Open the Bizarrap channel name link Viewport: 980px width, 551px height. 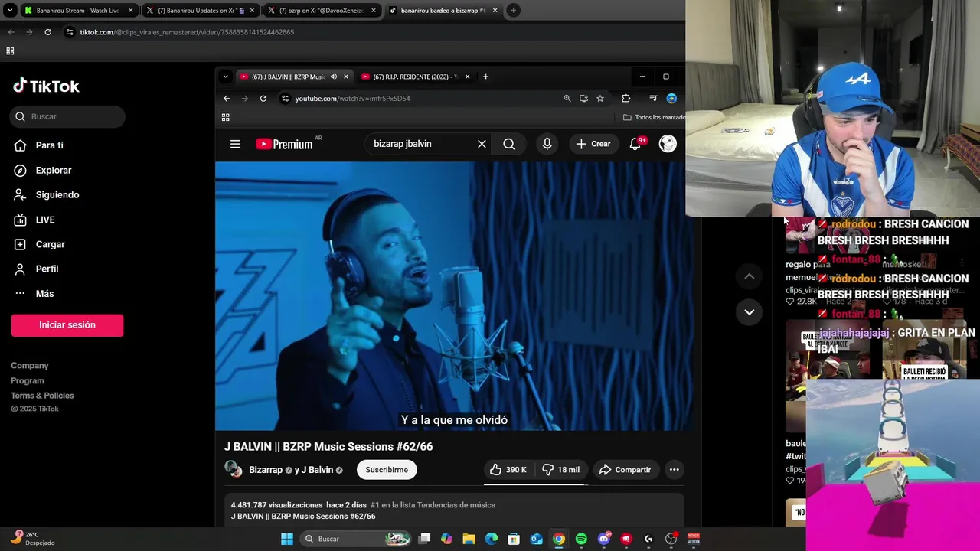click(266, 470)
